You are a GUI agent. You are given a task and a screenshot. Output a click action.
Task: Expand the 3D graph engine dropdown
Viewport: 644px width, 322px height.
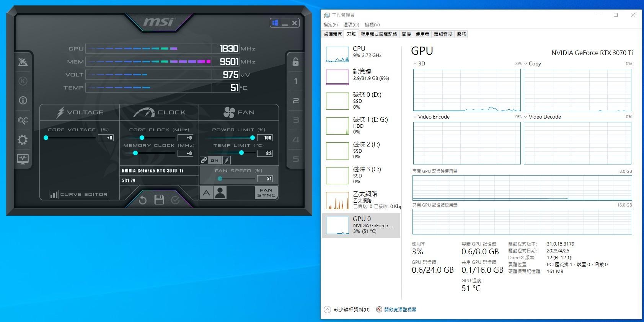coord(415,63)
